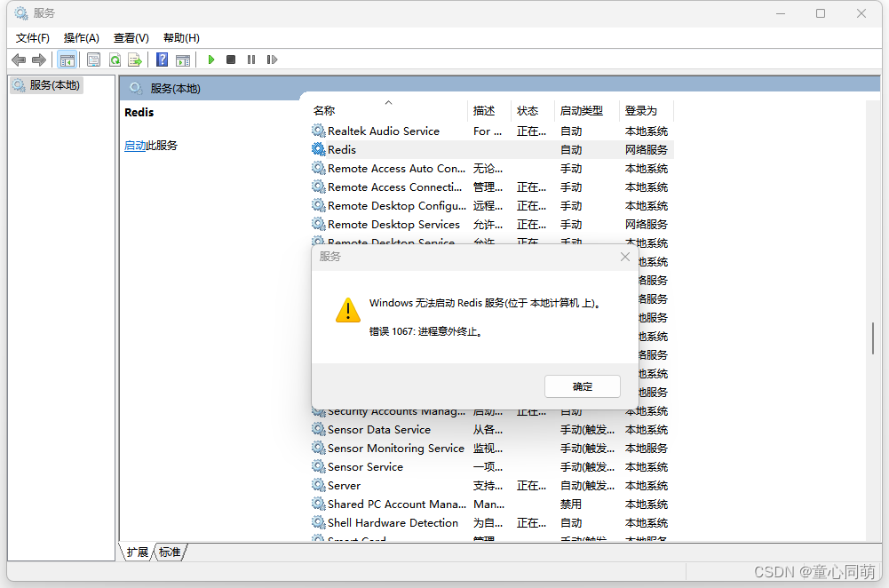The height and width of the screenshot is (588, 889).
Task: Switch to the 扩展 tab at the bottom
Action: pyautogui.click(x=136, y=552)
